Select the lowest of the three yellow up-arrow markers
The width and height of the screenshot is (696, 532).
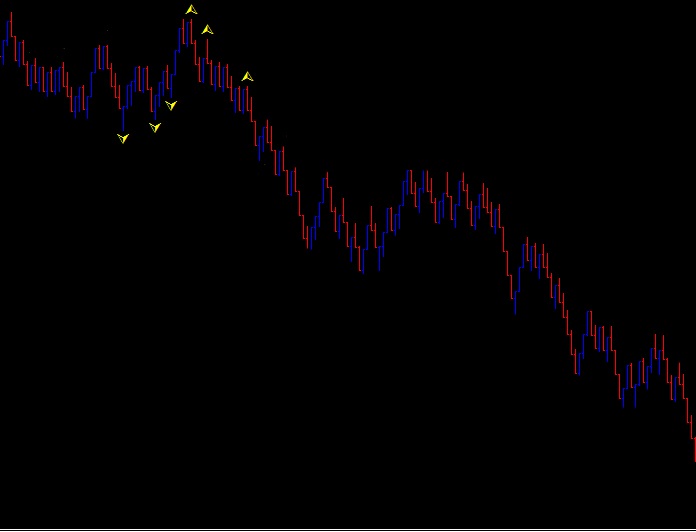point(247,77)
